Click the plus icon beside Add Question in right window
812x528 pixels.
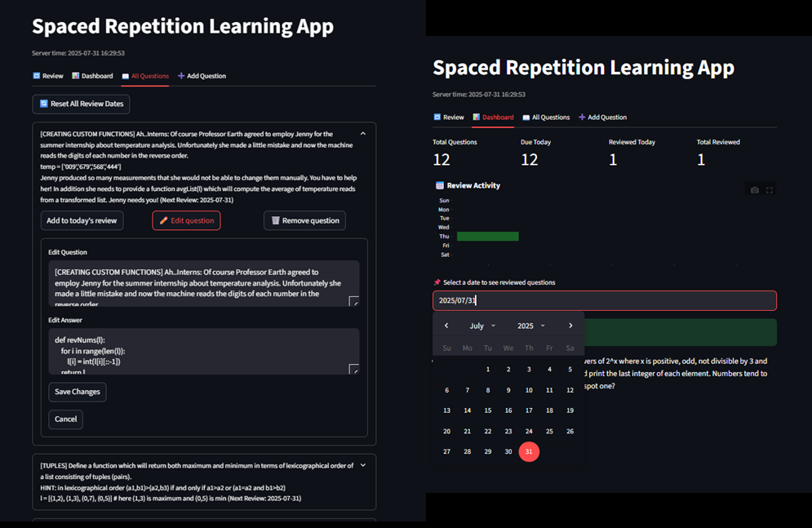(582, 117)
